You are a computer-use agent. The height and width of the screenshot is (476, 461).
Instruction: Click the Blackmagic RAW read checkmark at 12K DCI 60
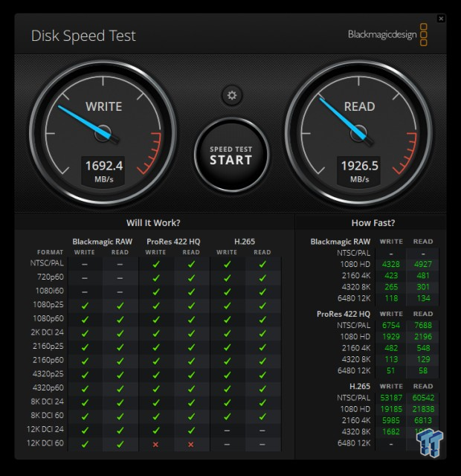[x=120, y=444]
